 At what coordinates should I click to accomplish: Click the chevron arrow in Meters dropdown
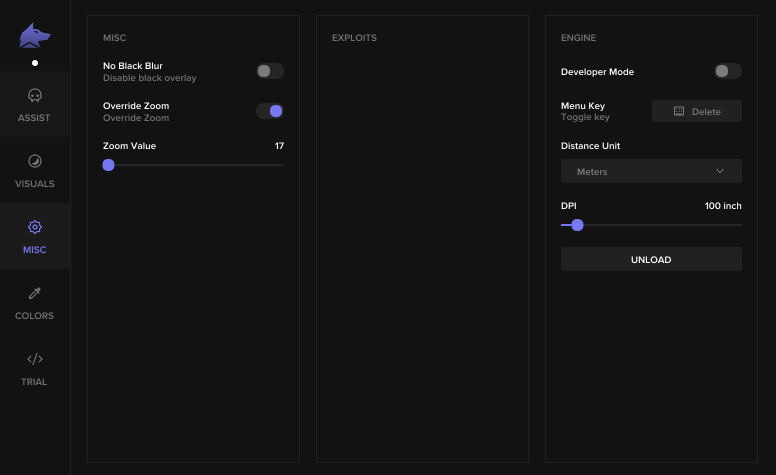click(x=720, y=171)
